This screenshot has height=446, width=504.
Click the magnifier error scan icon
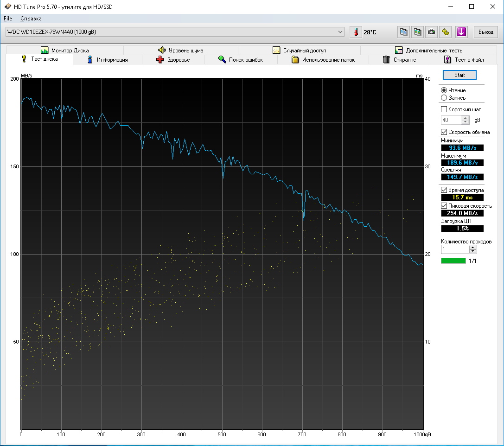(x=222, y=59)
